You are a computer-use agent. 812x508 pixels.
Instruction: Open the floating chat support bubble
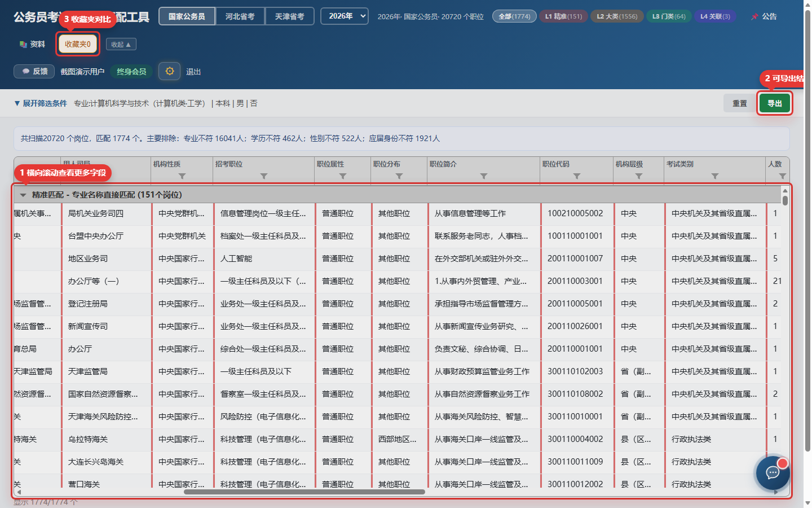tap(773, 472)
